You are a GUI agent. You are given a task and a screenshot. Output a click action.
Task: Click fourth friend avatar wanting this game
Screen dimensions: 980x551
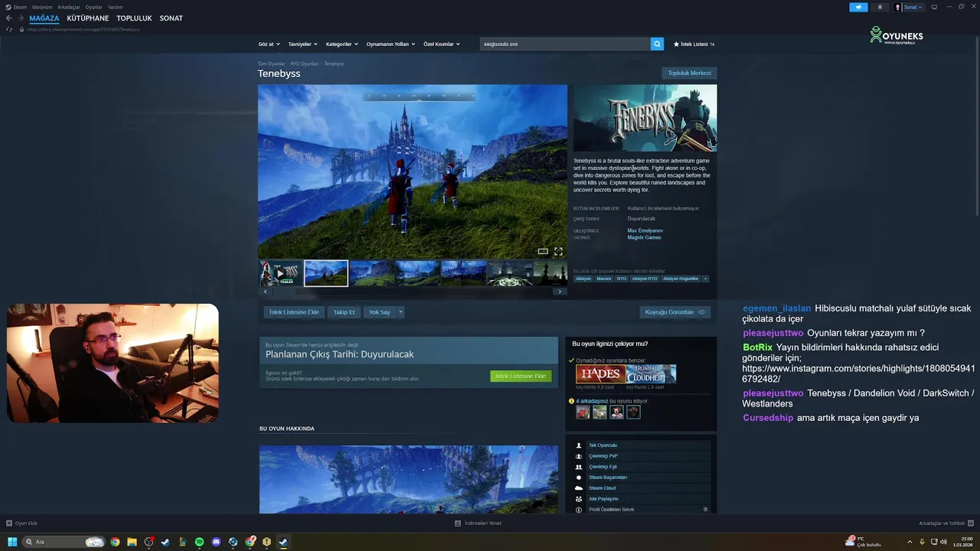coord(633,412)
